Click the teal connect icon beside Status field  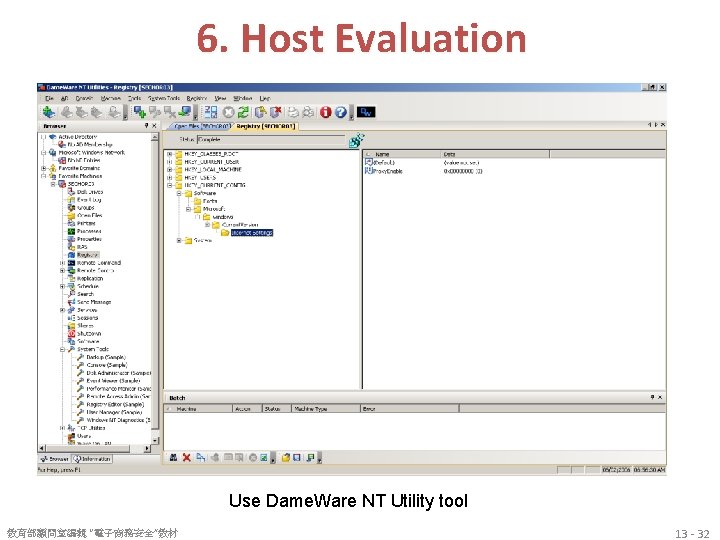(x=356, y=140)
